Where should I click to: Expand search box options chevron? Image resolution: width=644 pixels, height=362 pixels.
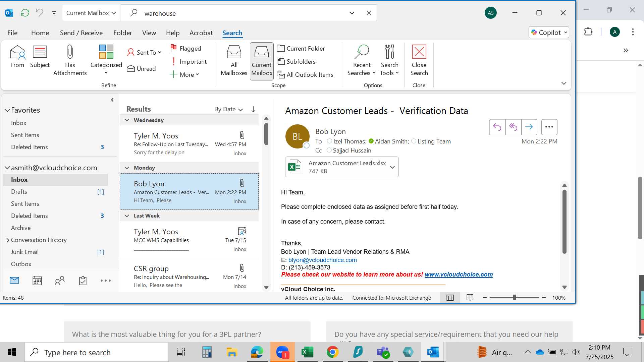tap(352, 13)
